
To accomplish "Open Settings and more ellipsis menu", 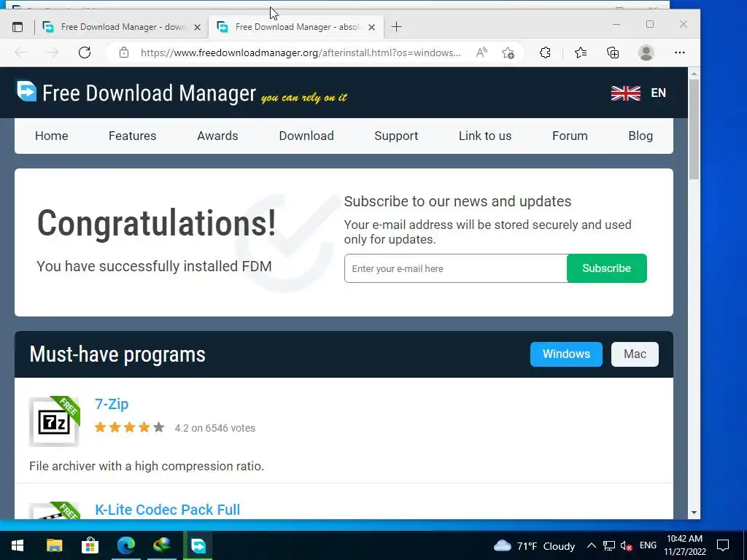I will 680,52.
